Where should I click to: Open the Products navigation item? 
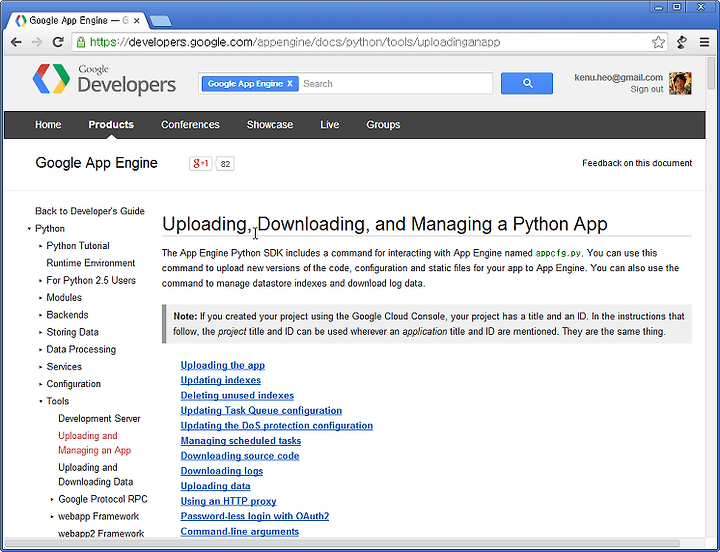click(x=111, y=124)
